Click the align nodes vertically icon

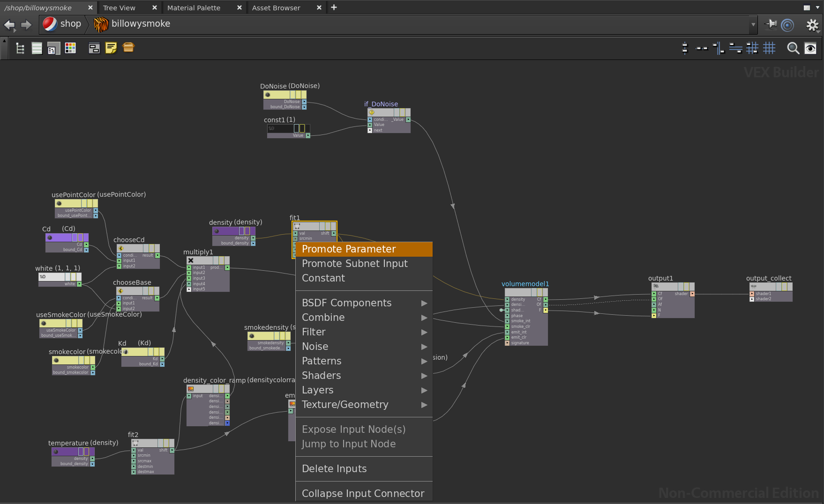685,48
